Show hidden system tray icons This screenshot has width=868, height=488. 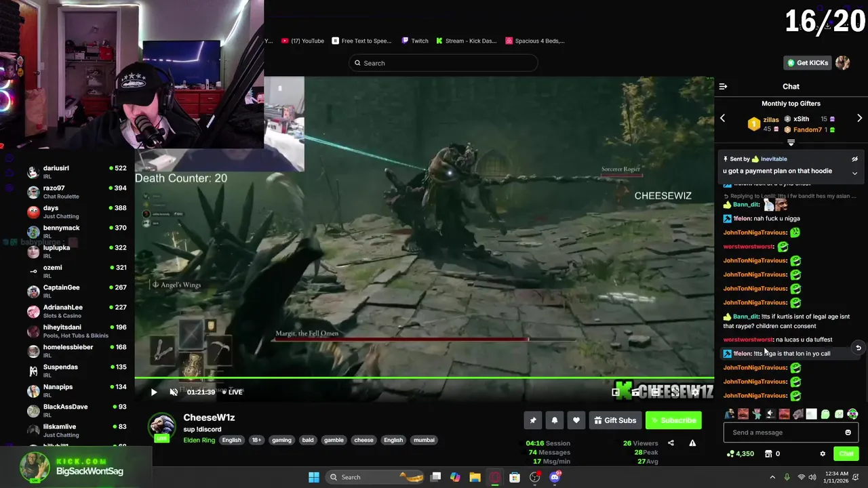point(772,477)
